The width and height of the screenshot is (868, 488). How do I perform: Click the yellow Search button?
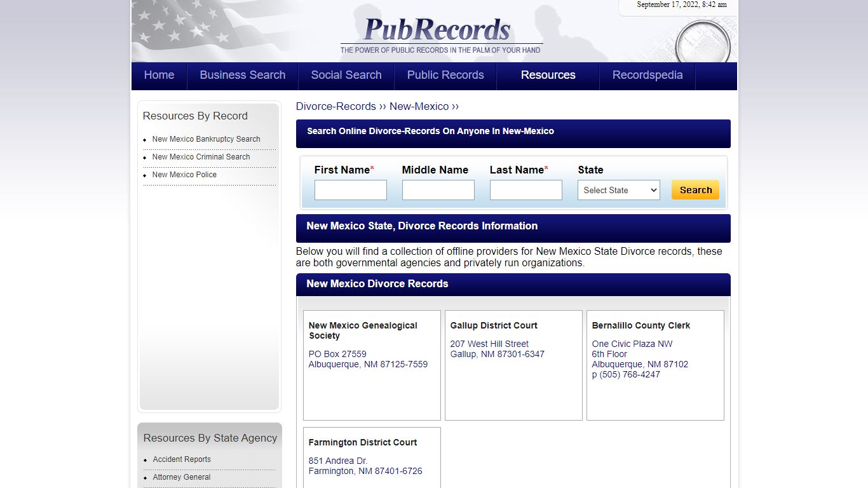696,190
